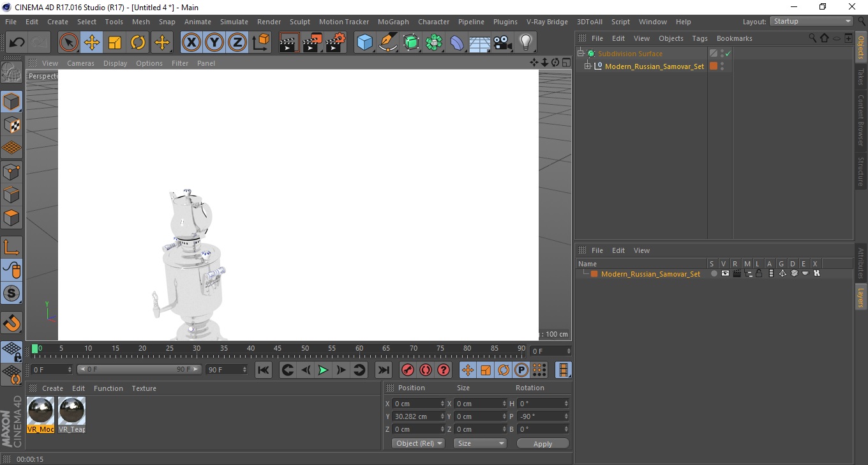
Task: Switch to Attributes side tab
Action: point(861,263)
